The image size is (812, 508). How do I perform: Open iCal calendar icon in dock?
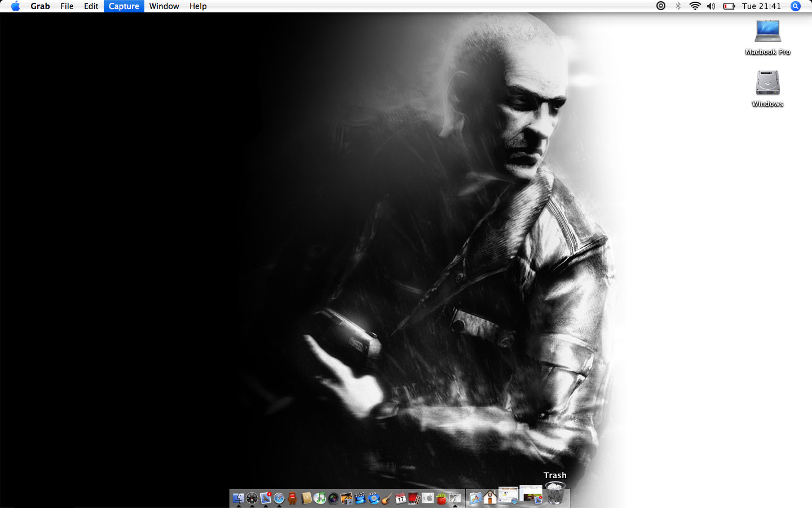pyautogui.click(x=401, y=498)
